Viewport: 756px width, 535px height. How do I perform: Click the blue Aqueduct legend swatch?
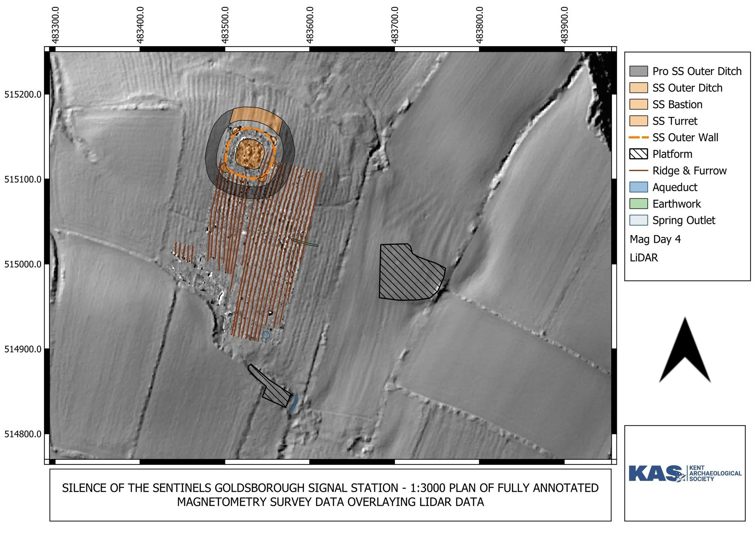[638, 187]
